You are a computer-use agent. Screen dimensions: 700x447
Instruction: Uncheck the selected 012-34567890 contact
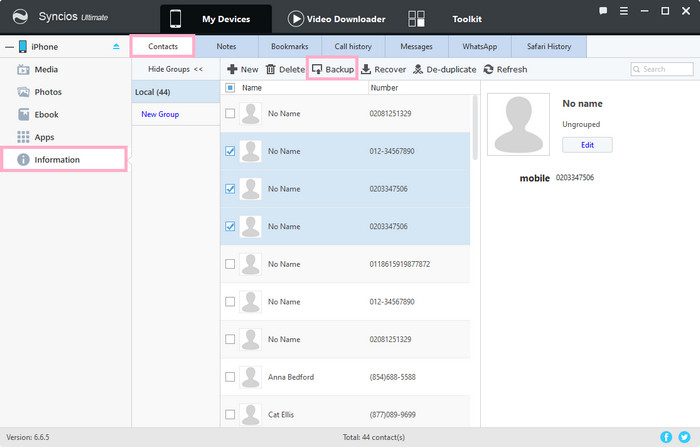coord(230,151)
